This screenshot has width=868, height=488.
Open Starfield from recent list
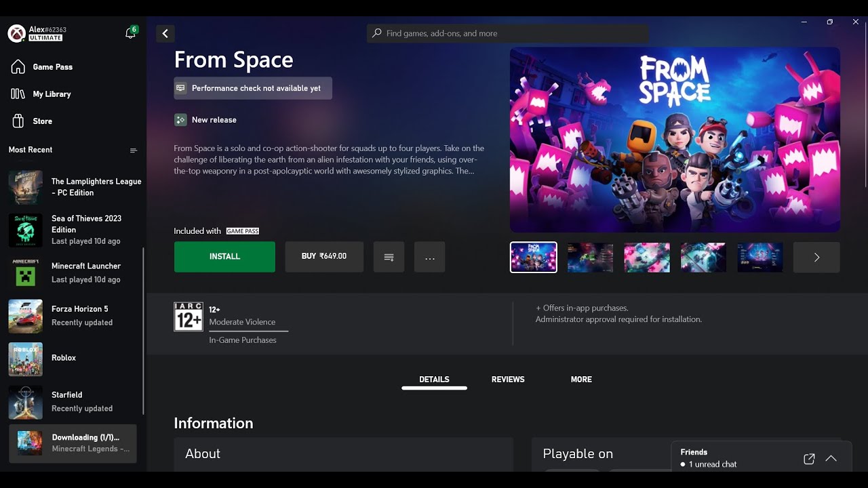click(74, 402)
